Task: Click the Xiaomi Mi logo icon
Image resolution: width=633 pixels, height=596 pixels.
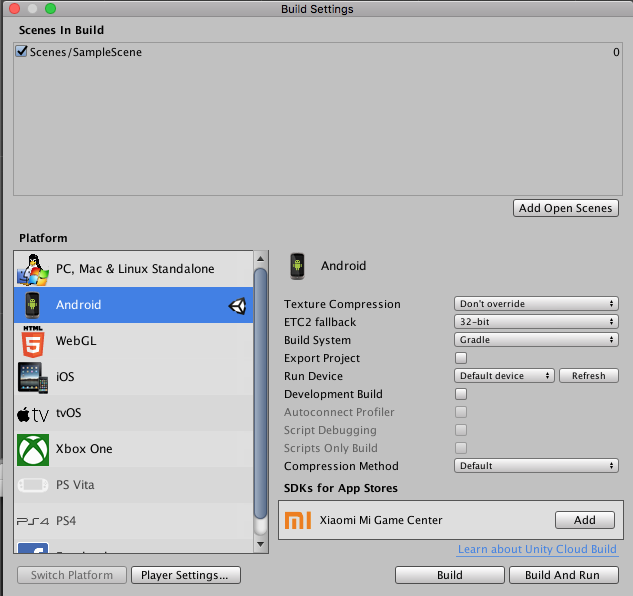Action: tap(298, 520)
